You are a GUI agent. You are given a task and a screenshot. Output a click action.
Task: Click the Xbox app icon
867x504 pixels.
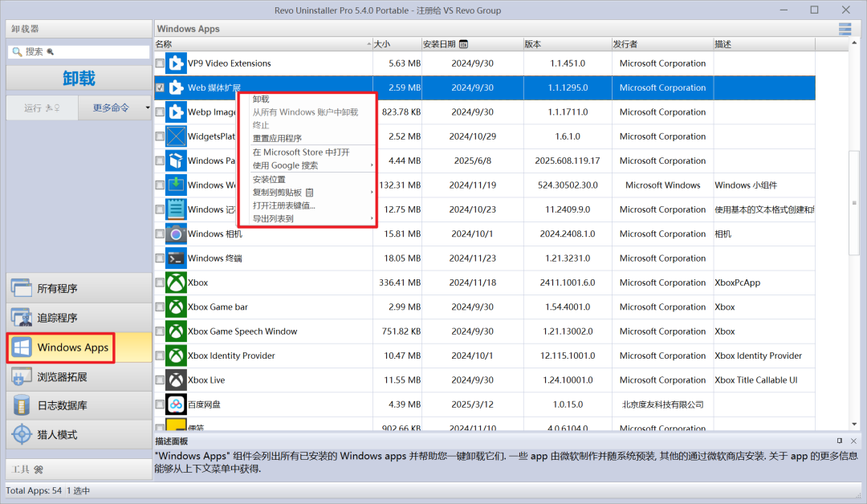point(176,282)
